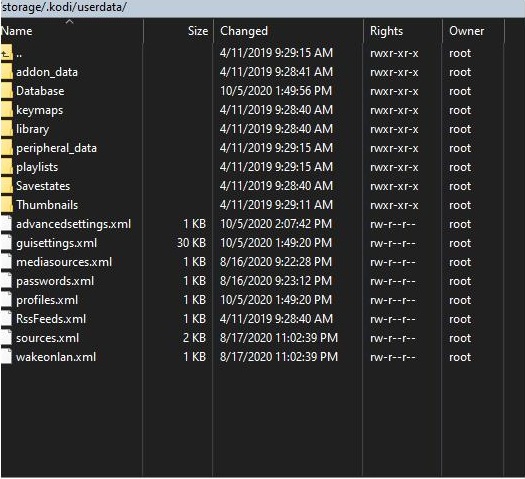Select the Thumbnails folder name
This screenshot has height=479, width=525.
pos(47,205)
